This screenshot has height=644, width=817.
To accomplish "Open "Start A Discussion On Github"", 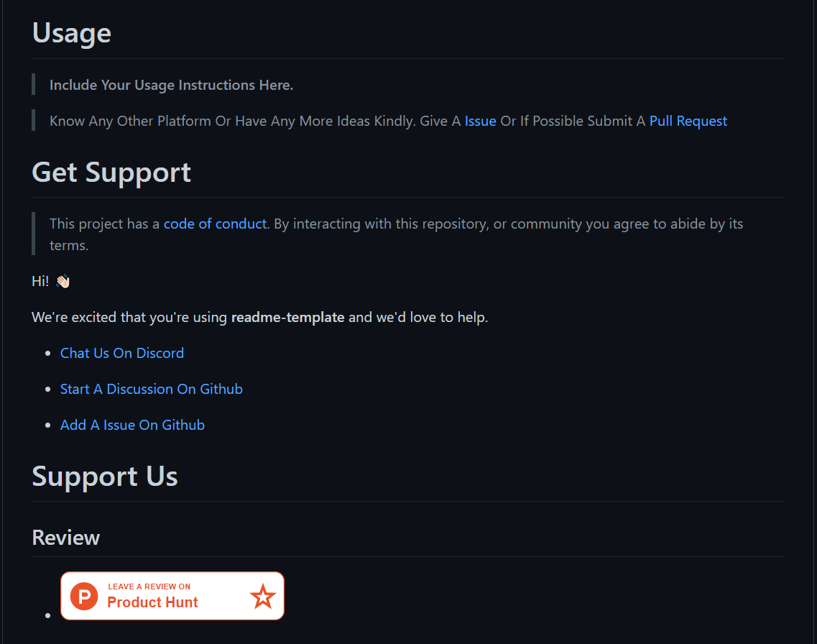I will (x=152, y=389).
